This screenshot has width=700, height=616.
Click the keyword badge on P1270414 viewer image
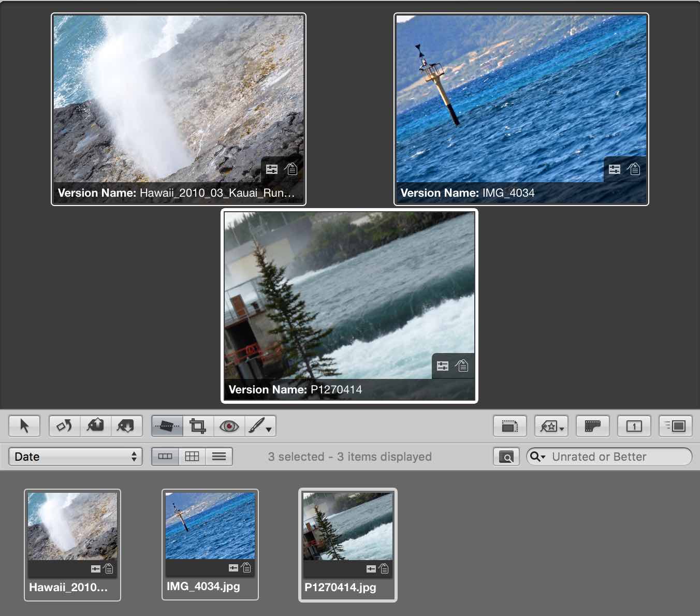point(462,366)
